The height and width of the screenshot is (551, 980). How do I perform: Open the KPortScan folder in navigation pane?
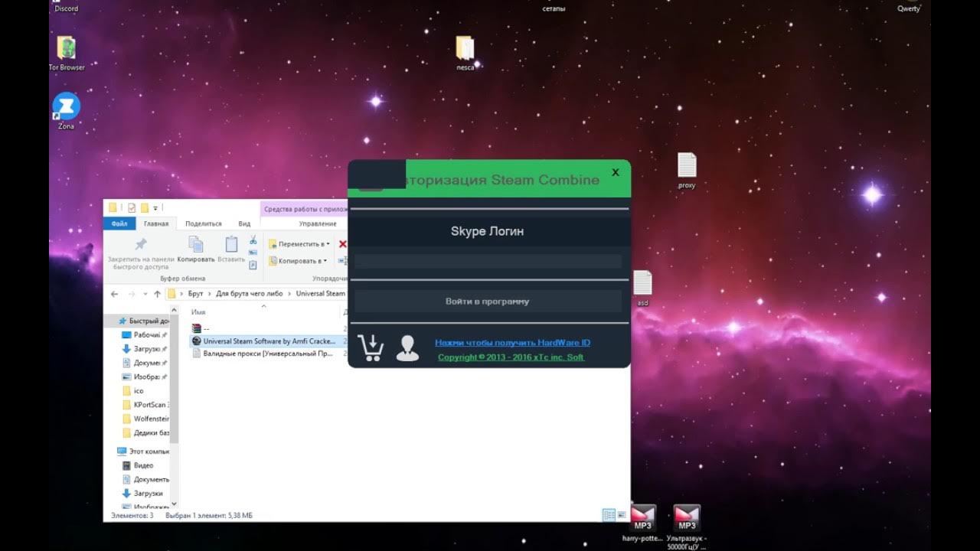click(x=145, y=405)
